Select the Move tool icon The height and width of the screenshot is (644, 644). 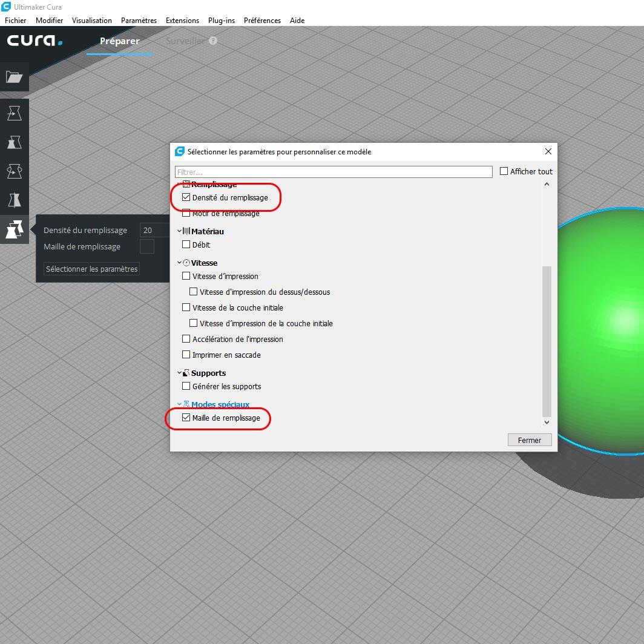14,113
